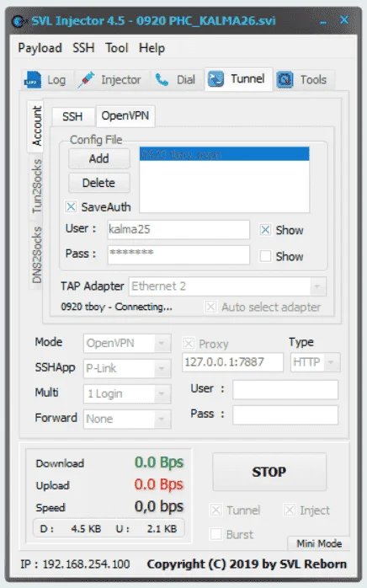Image resolution: width=367 pixels, height=588 pixels.
Task: Switch to the Tools tab
Action: pyautogui.click(x=304, y=79)
